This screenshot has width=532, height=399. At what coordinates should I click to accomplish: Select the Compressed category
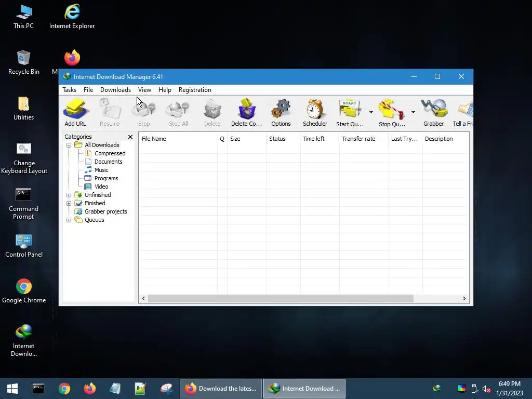click(110, 153)
